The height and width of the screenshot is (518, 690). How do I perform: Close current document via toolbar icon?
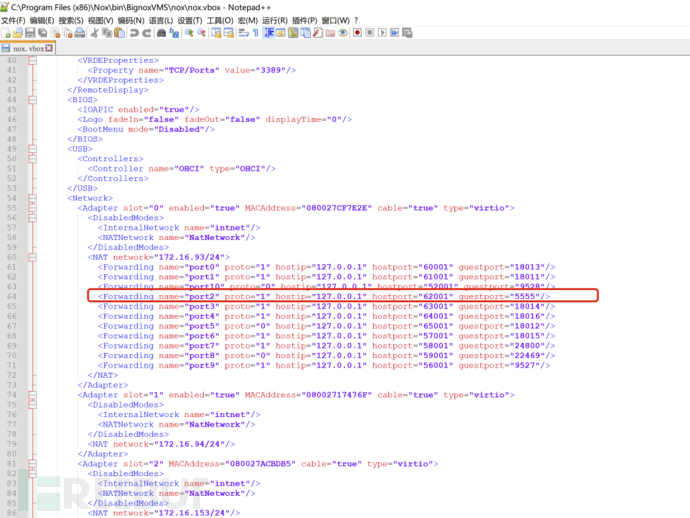click(55, 33)
